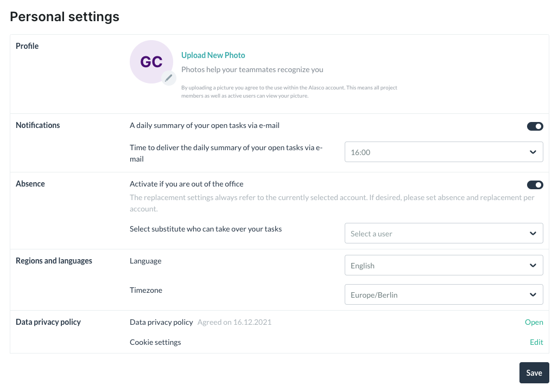The width and height of the screenshot is (558, 392).
Task: Edit the cookie settings
Action: pos(536,342)
